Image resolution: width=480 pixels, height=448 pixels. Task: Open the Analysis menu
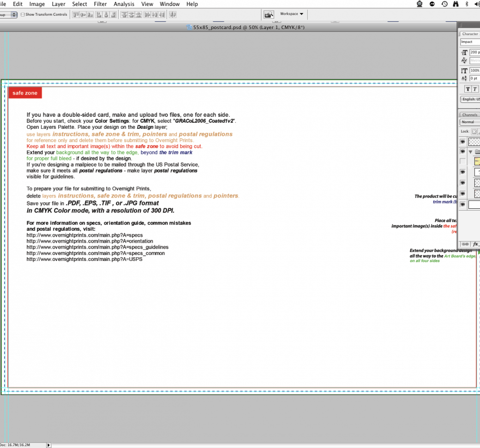[124, 4]
